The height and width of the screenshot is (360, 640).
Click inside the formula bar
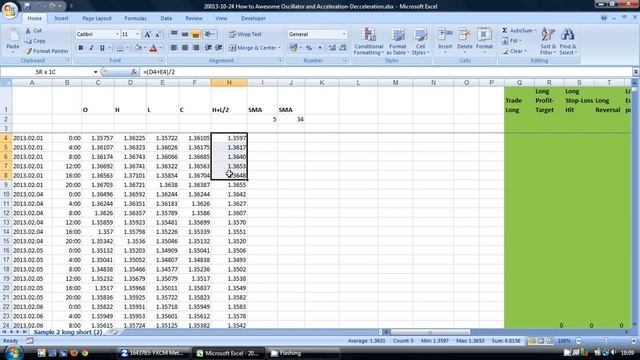[x=386, y=72]
